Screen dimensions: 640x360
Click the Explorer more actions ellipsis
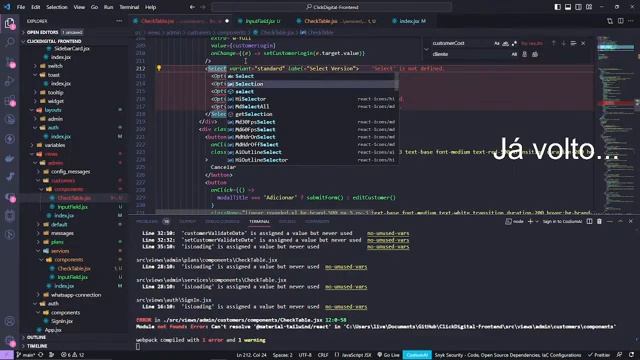[x=119, y=21]
